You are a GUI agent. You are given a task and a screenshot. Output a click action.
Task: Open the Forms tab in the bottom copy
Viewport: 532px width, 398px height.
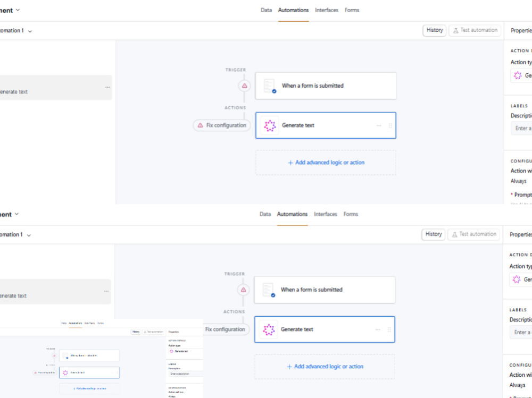click(351, 214)
